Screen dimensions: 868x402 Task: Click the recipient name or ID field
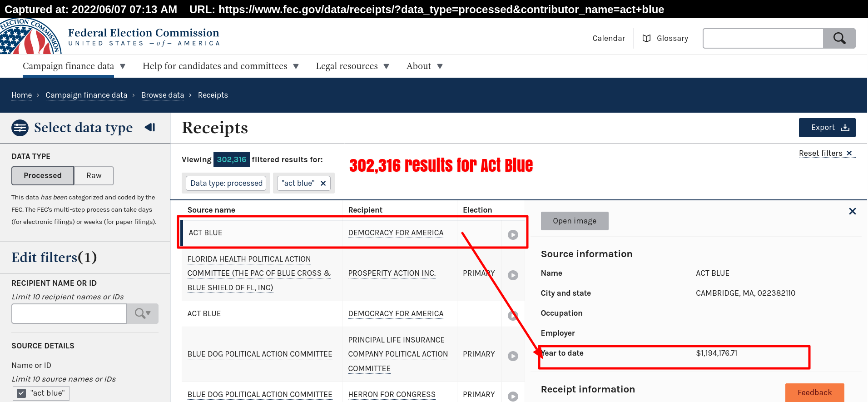pos(69,313)
